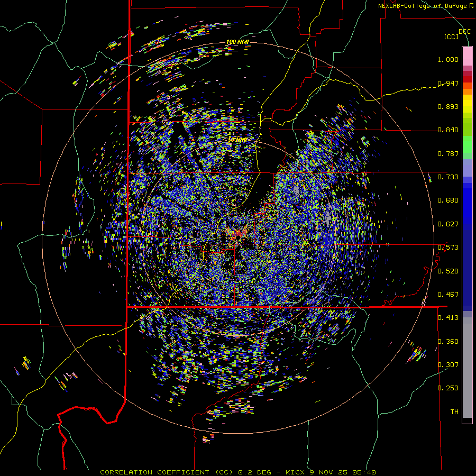Click the 50 NMI range ring label
The height and width of the screenshot is (476, 476).
pyautogui.click(x=237, y=140)
